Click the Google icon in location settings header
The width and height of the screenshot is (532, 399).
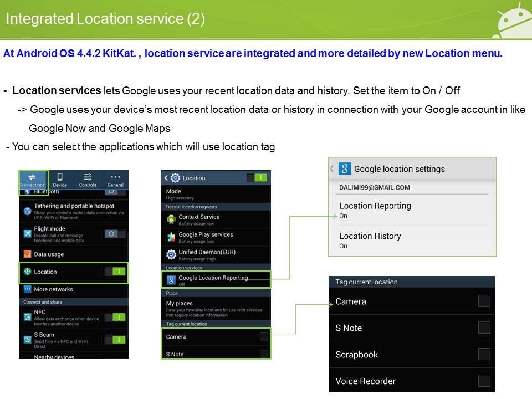click(x=345, y=168)
